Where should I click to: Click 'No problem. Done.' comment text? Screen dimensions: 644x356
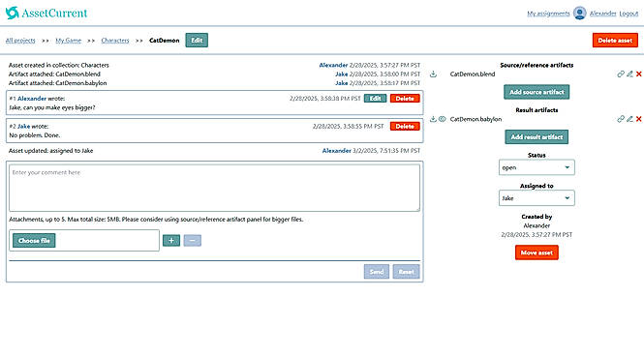[x=35, y=135]
